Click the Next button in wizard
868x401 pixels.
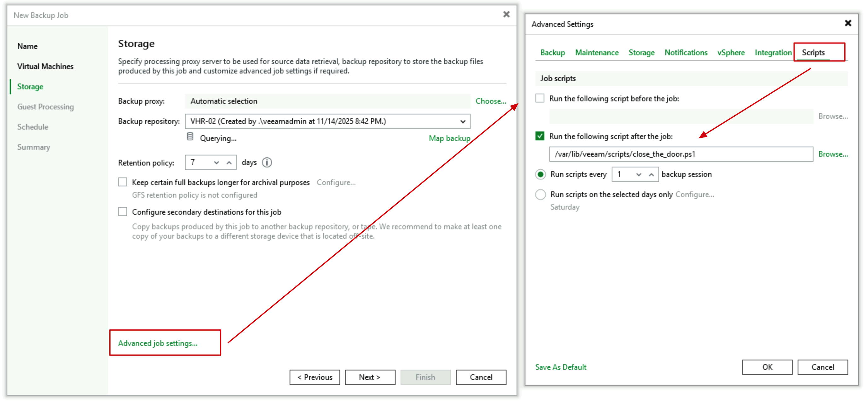click(x=370, y=377)
